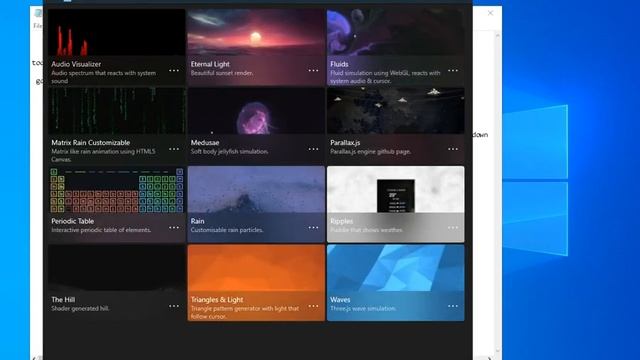Screen dimensions: 640x360
Task: Open options menu for Waves wallpaper
Action: click(x=453, y=306)
